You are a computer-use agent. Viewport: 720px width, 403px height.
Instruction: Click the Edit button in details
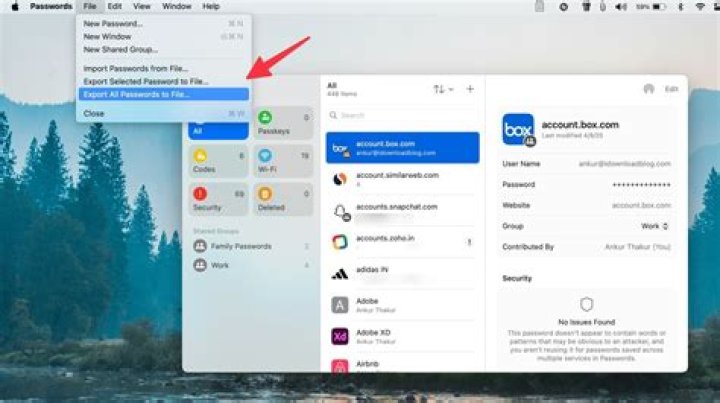click(x=671, y=89)
